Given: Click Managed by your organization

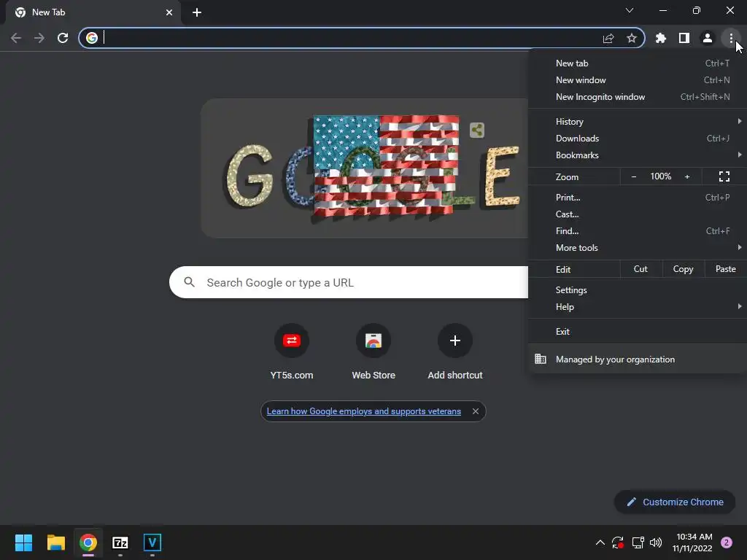Looking at the screenshot, I should pos(638,359).
